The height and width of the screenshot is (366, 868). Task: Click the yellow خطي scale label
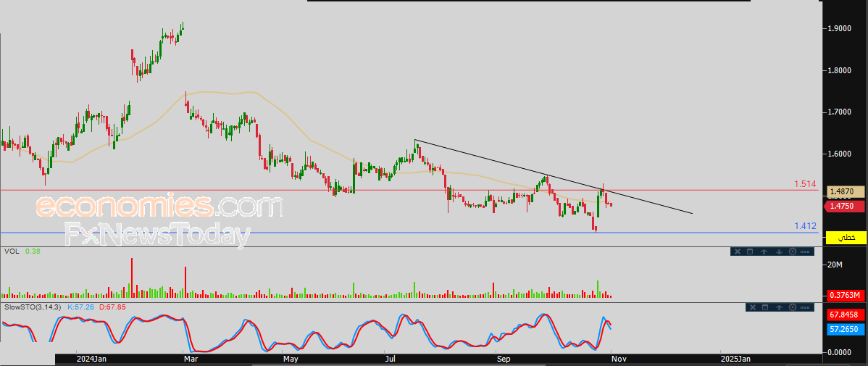pyautogui.click(x=846, y=237)
